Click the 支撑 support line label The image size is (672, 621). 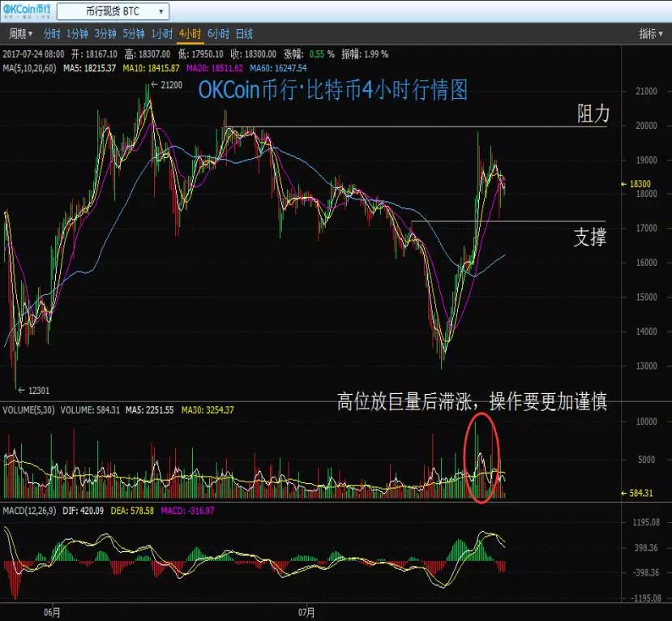(589, 237)
